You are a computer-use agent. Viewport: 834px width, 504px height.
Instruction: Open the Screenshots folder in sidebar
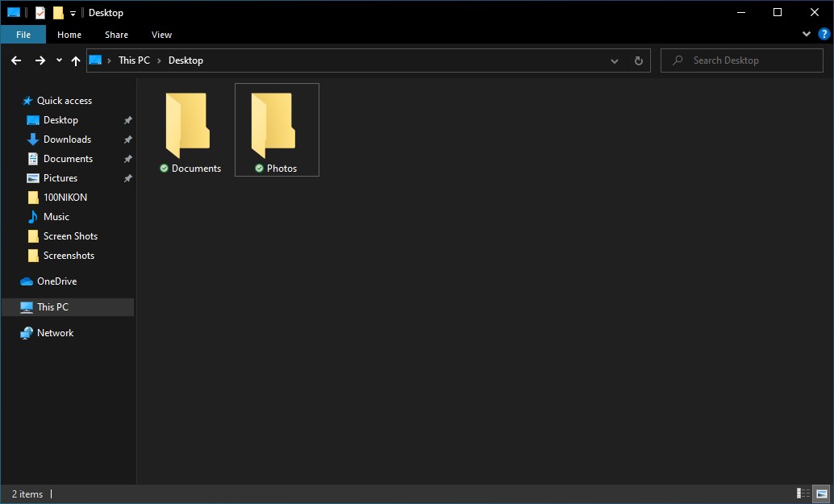click(x=69, y=256)
